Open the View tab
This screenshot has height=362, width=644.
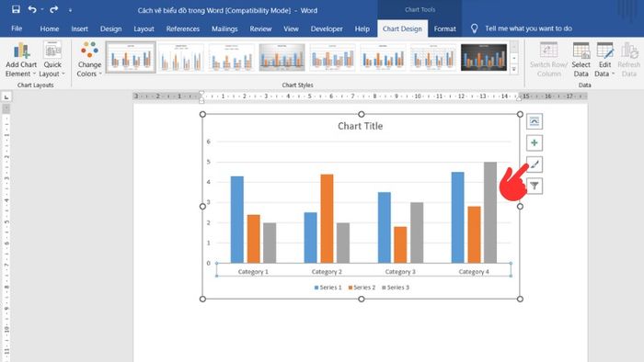click(291, 28)
